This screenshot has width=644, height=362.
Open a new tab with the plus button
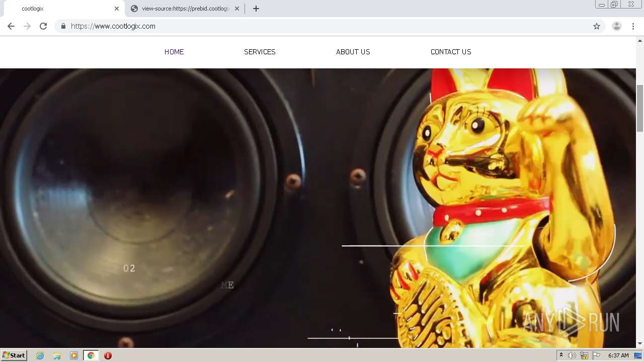tap(256, 9)
